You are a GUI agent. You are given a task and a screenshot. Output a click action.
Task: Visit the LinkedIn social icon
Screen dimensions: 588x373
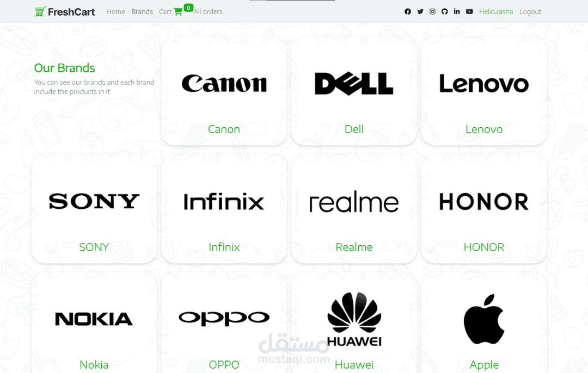[x=457, y=11]
